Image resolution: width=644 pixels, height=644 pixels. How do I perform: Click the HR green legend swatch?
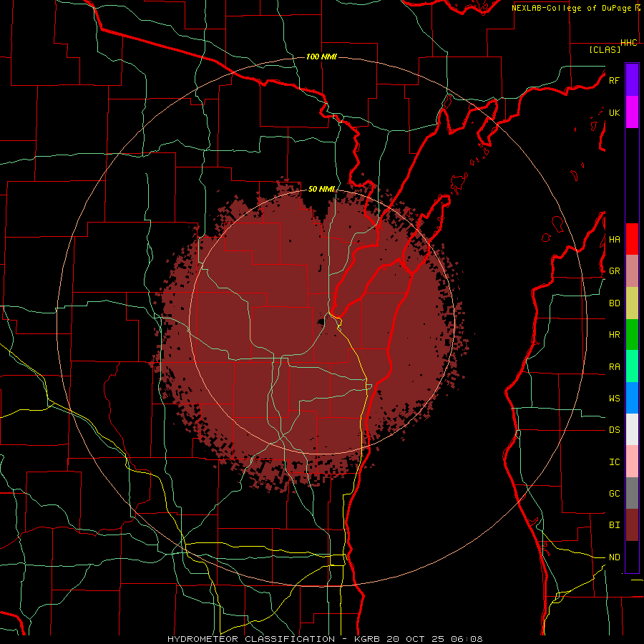(632, 335)
